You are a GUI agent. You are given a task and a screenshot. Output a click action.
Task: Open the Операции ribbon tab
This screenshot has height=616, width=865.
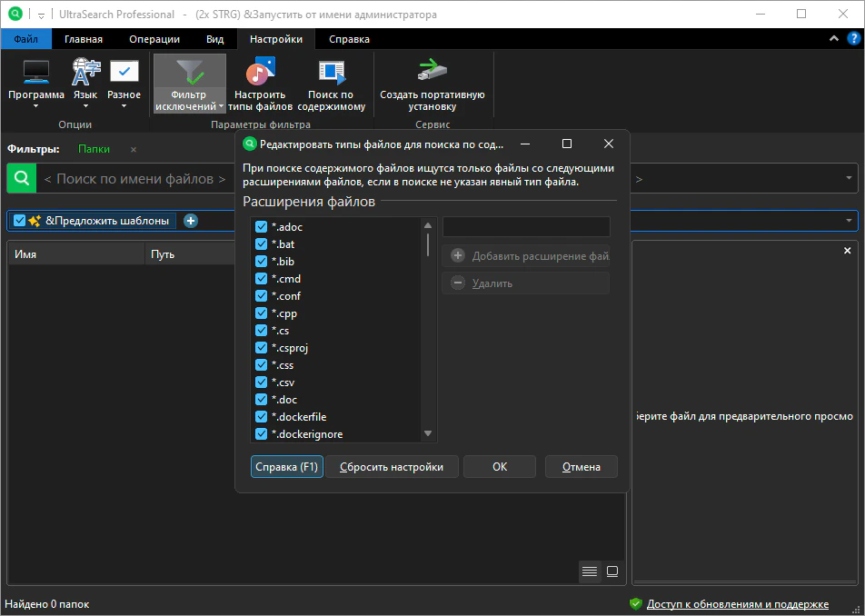154,39
